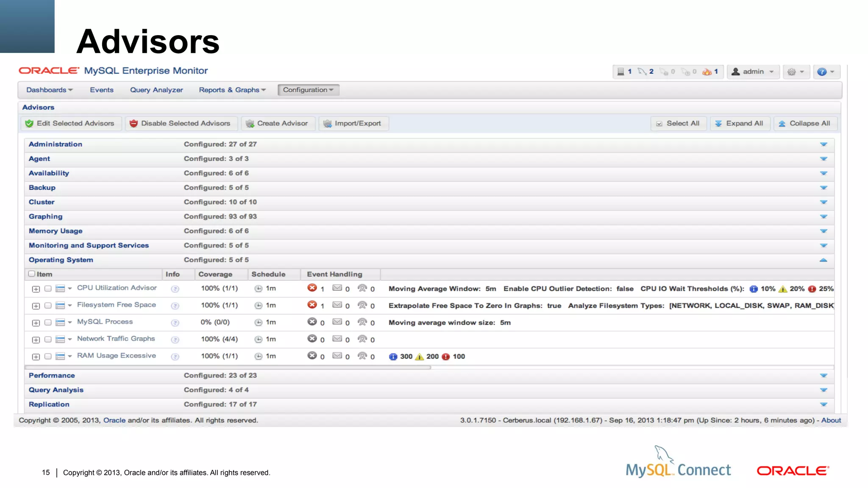Open the Events page
This screenshot has height=488, width=868.
[102, 90]
